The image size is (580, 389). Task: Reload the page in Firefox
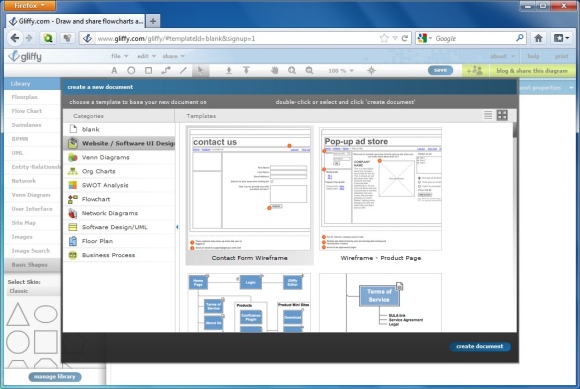[405, 38]
